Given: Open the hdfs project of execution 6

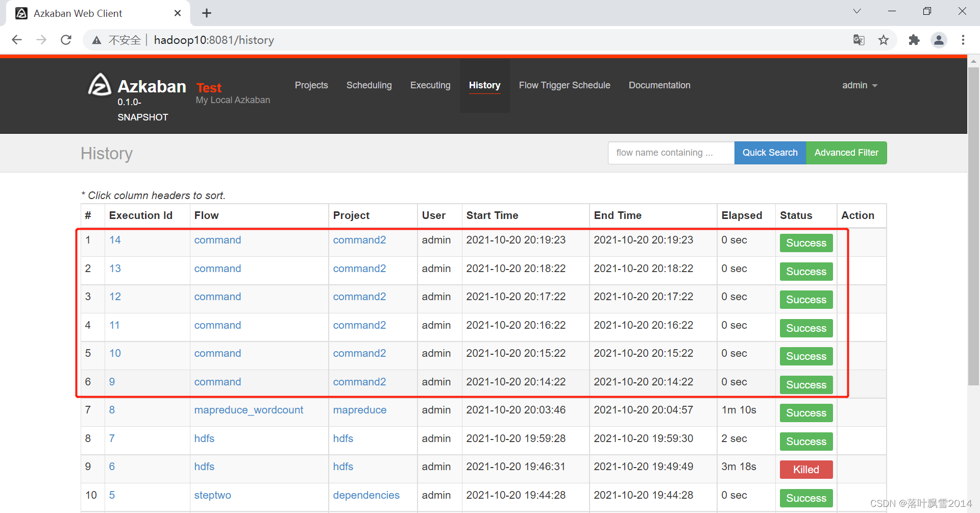Looking at the screenshot, I should click(343, 467).
